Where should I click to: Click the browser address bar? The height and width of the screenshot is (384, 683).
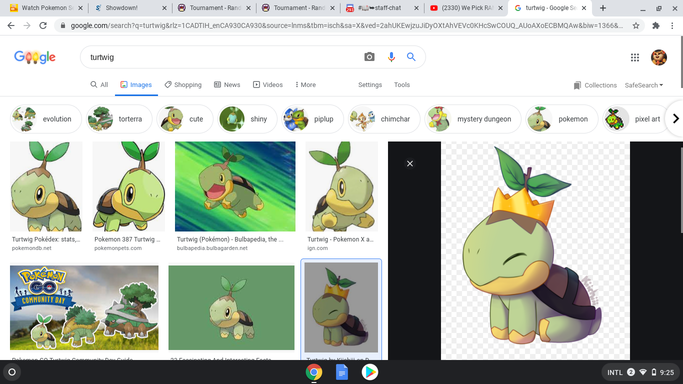pos(346,26)
